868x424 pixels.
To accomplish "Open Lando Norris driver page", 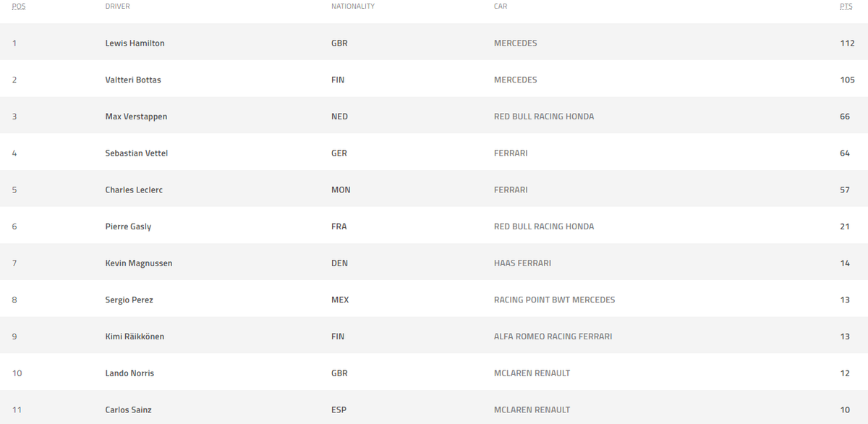I will [x=129, y=373].
